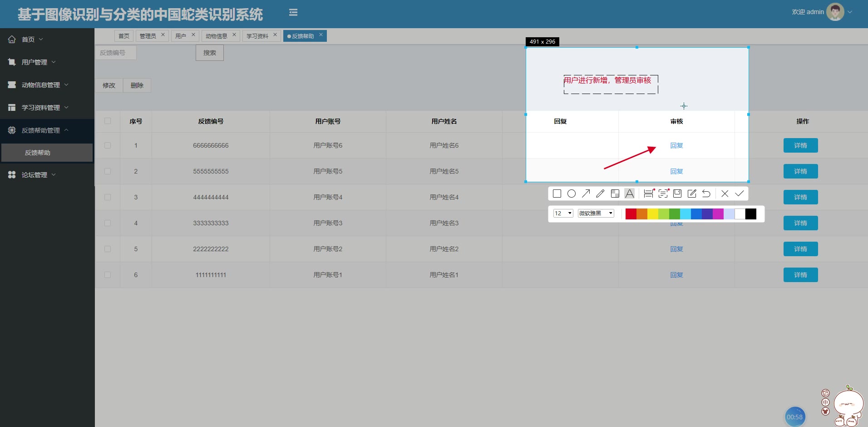Check the row for 3333333333
Image resolution: width=868 pixels, height=427 pixels.
[108, 223]
